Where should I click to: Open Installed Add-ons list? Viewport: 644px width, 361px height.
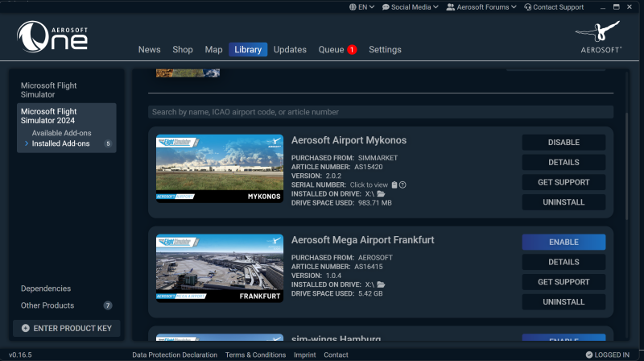[x=61, y=143]
